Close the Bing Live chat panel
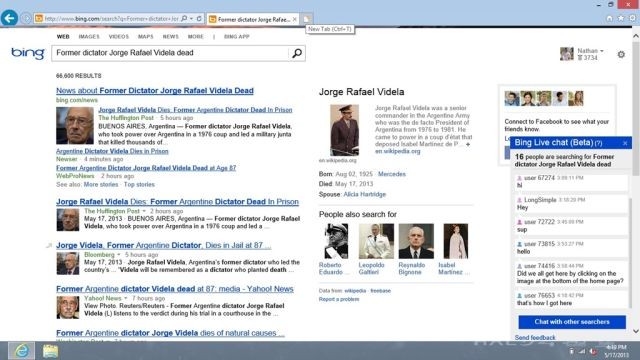The width and height of the screenshot is (640, 360). click(625, 143)
